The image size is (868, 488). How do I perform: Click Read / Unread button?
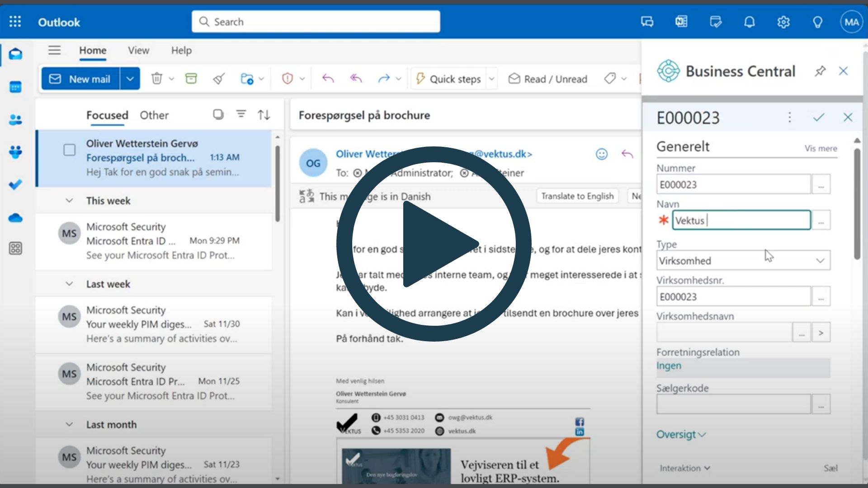tap(548, 79)
